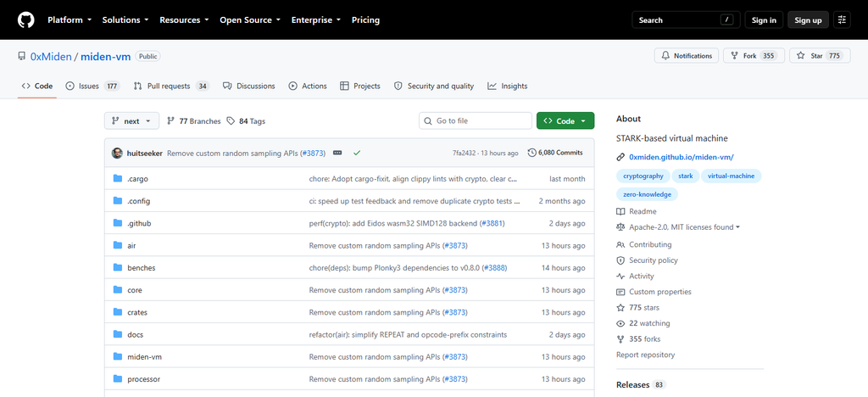Open the 0xmiden.github.io/miden-vm/ link
Viewport: 868px width, 397px height.
pyautogui.click(x=682, y=157)
